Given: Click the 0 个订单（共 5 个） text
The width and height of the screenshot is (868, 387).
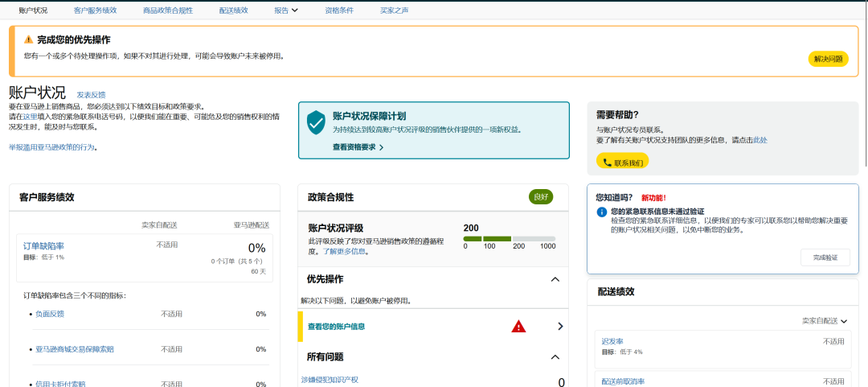Looking at the screenshot, I should (237, 261).
